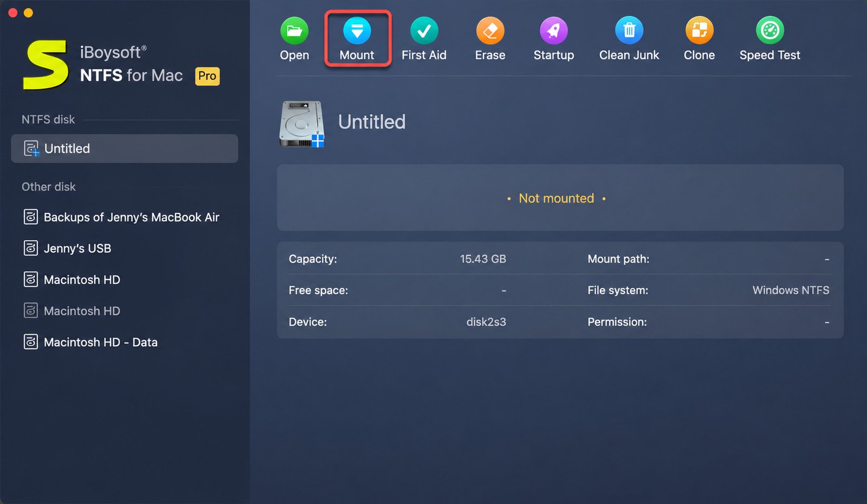Click disk icon beside Backups of Jenny's MacBook Air
The height and width of the screenshot is (504, 867).
pos(31,217)
